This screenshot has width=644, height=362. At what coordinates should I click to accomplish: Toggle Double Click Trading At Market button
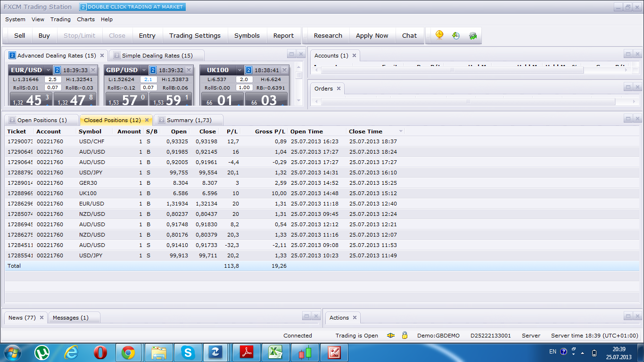pyautogui.click(x=132, y=7)
